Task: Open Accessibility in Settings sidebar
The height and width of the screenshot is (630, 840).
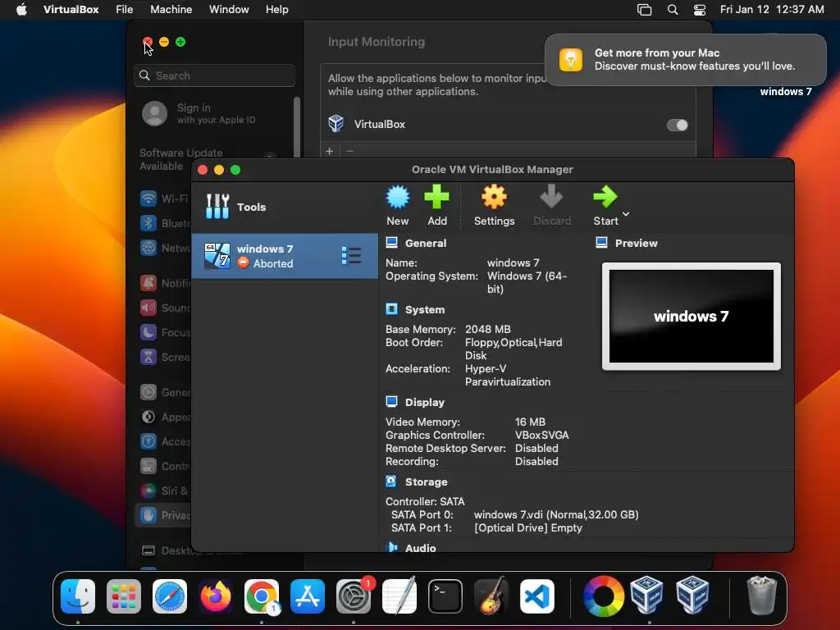Action: pos(164,441)
